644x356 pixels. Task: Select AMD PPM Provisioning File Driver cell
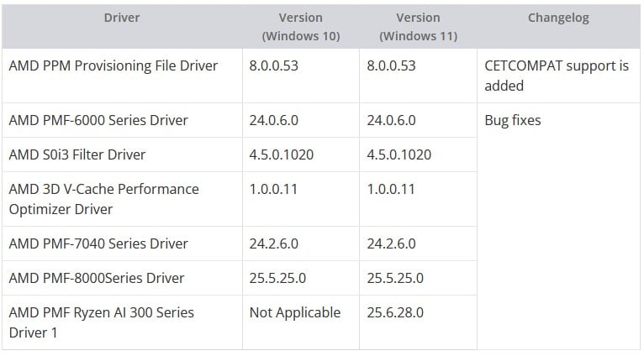click(x=113, y=65)
